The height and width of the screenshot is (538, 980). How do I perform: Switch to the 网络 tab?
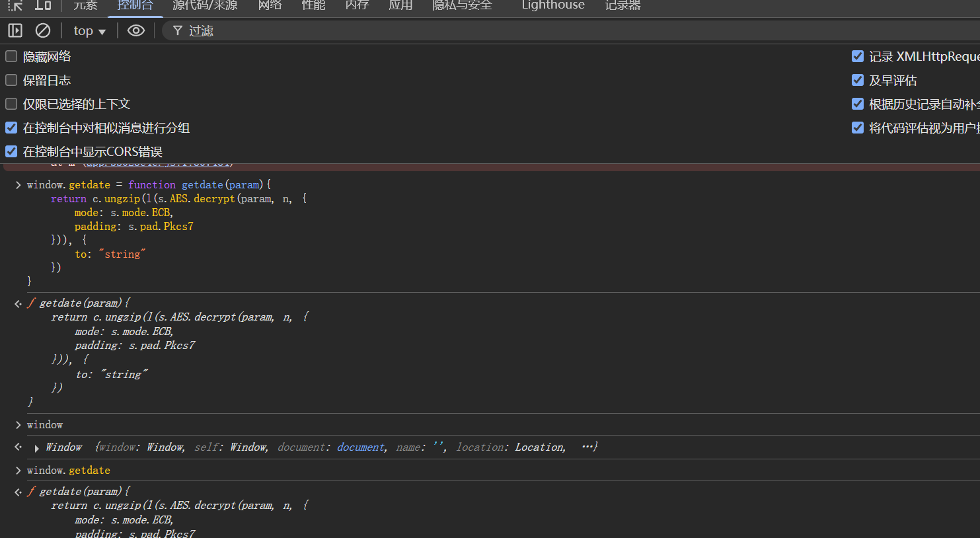click(270, 5)
